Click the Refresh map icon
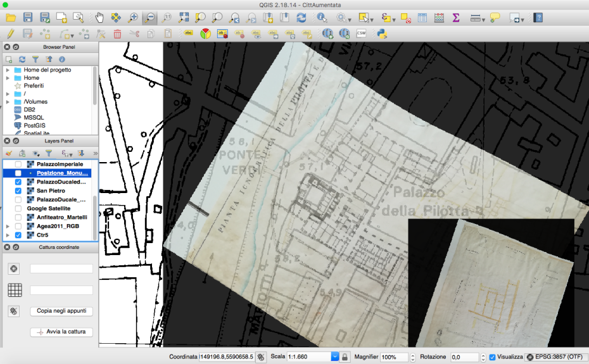This screenshot has height=364, width=589. tap(301, 18)
